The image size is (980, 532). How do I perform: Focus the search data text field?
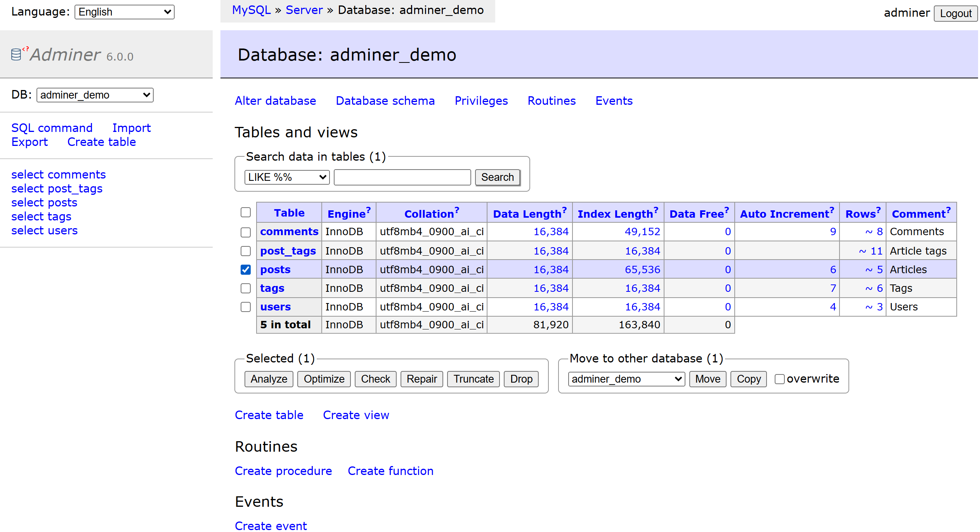402,177
